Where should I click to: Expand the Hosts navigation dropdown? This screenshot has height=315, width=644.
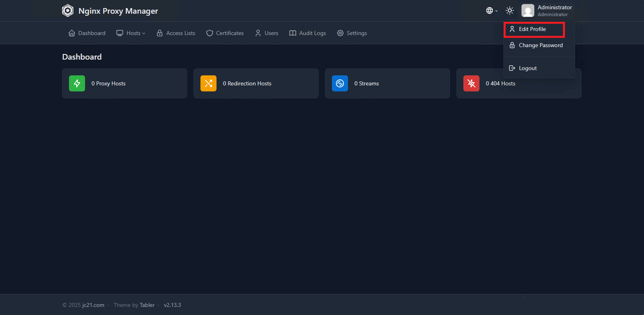click(131, 33)
